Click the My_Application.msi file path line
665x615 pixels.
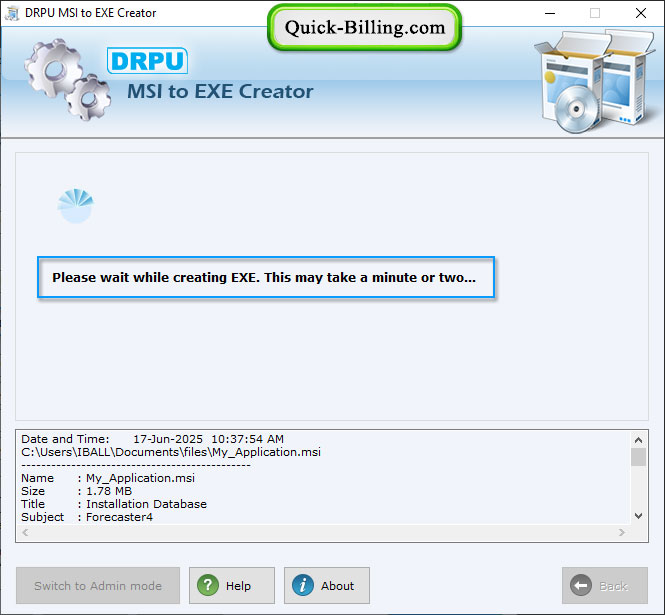(171, 452)
